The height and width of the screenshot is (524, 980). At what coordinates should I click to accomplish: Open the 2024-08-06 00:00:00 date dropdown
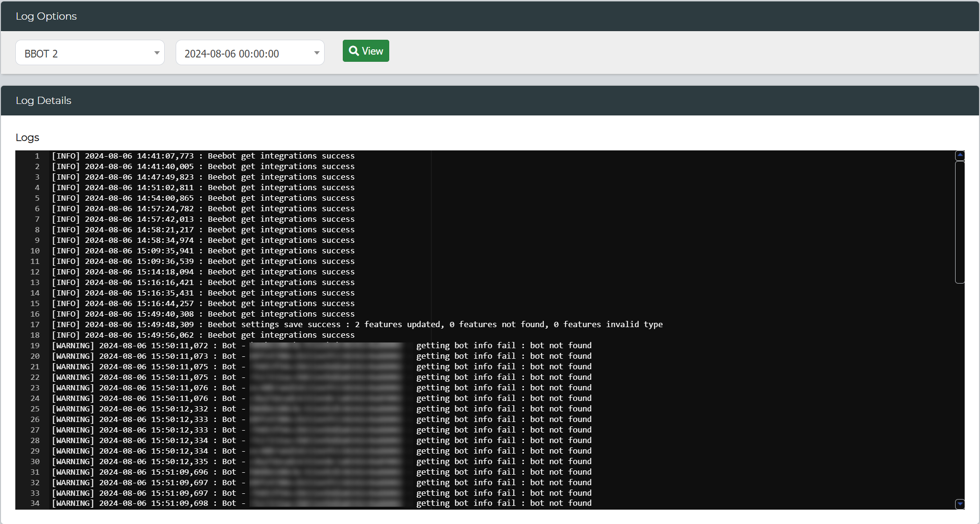click(x=250, y=53)
